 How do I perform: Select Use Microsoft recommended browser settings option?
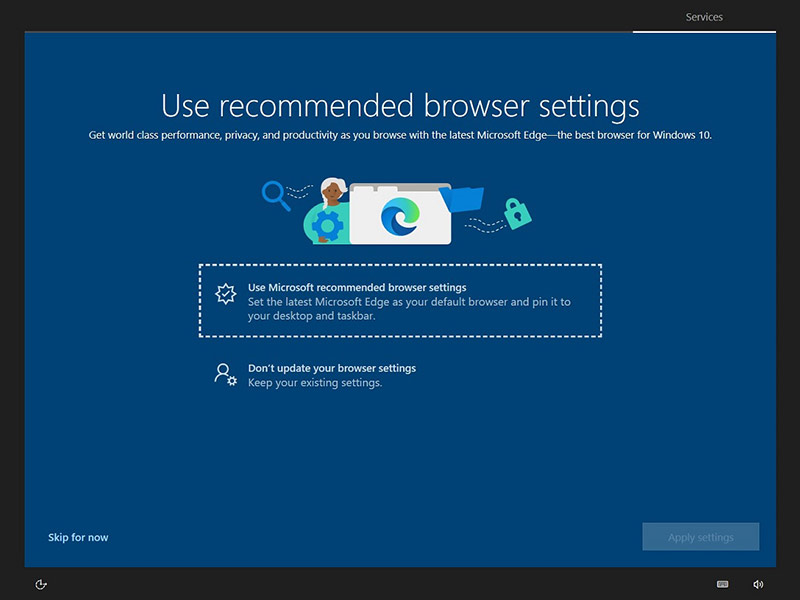(x=400, y=301)
